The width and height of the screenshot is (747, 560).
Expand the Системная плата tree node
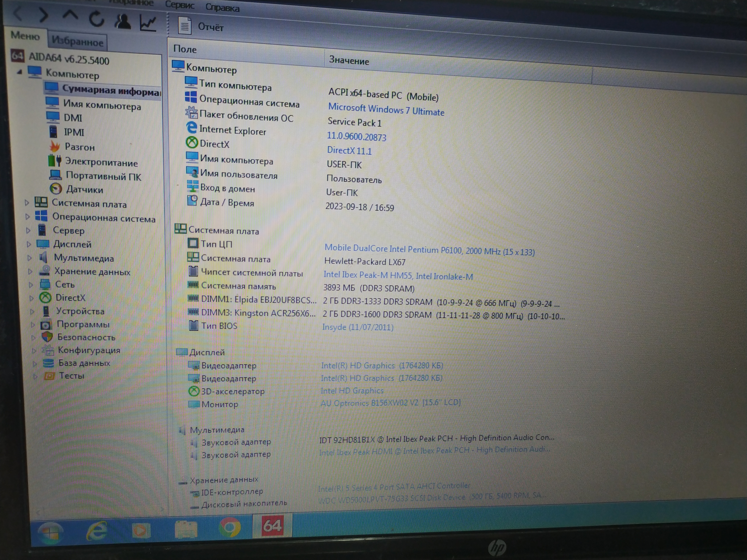[x=27, y=203]
